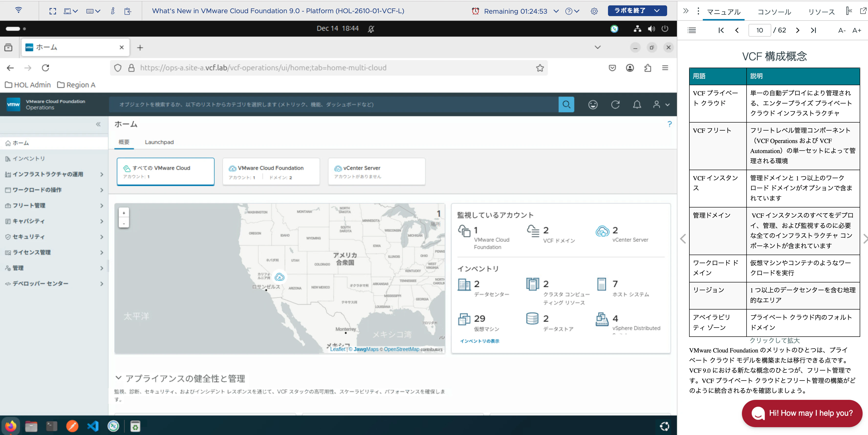Screen dimensions: 868x435
Task: Reload the Firefox page
Action: [x=45, y=68]
